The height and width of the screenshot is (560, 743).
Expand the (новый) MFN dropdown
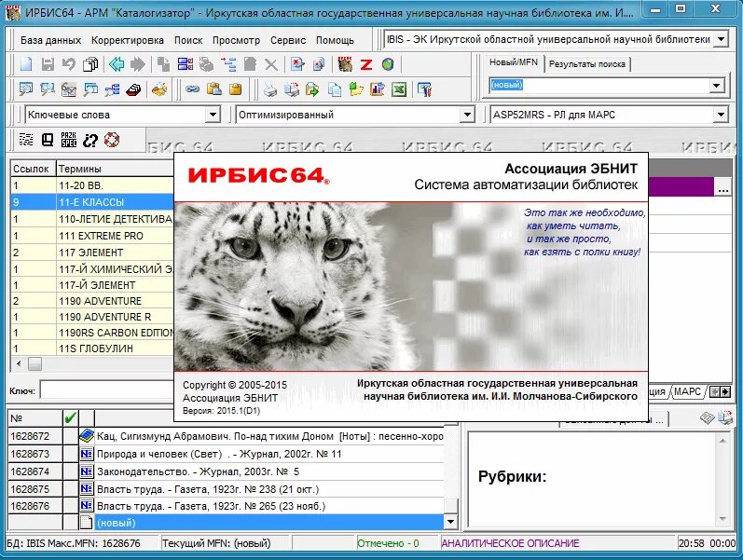(717, 86)
